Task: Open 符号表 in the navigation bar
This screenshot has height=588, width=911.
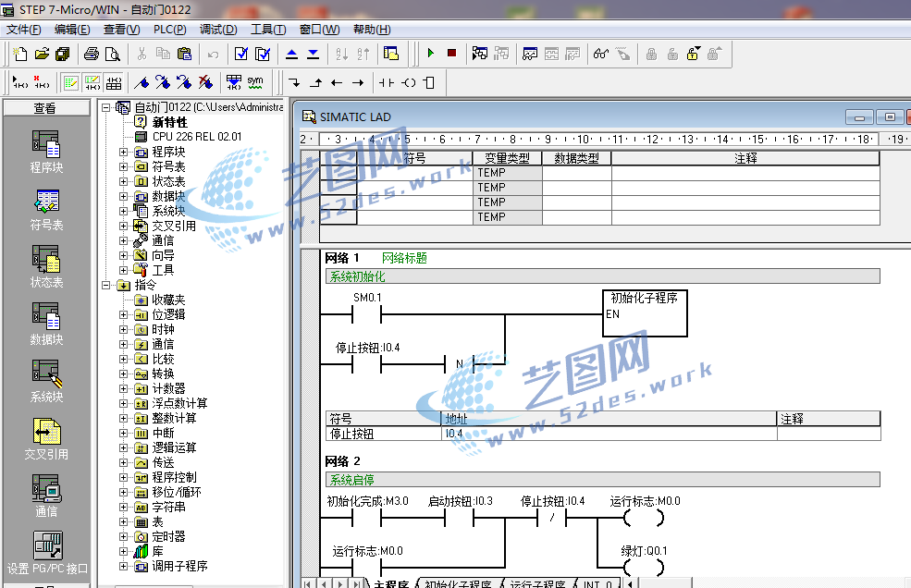Action: point(46,209)
